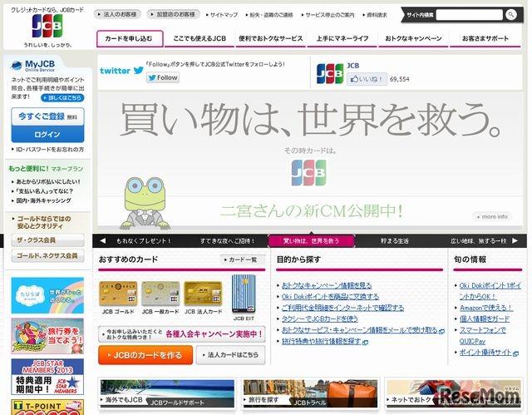Click the カード一覧 button
This screenshot has width=532, height=415.
(x=242, y=259)
